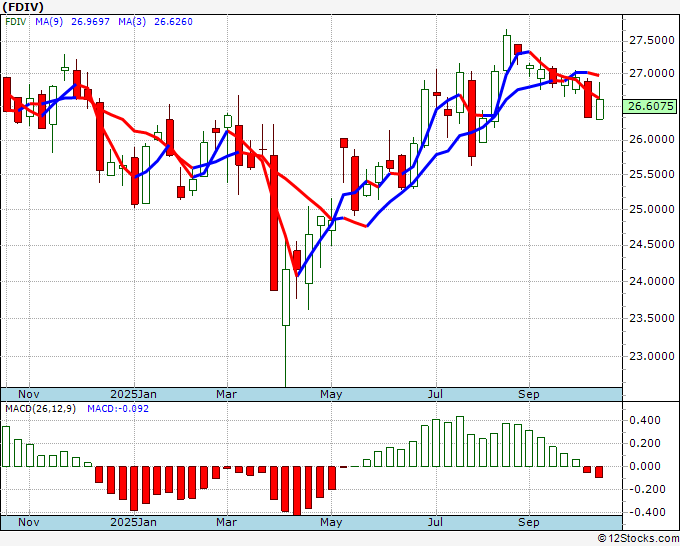Select Sep on the MACD panel time axis
680x546 pixels.
pyautogui.click(x=529, y=522)
